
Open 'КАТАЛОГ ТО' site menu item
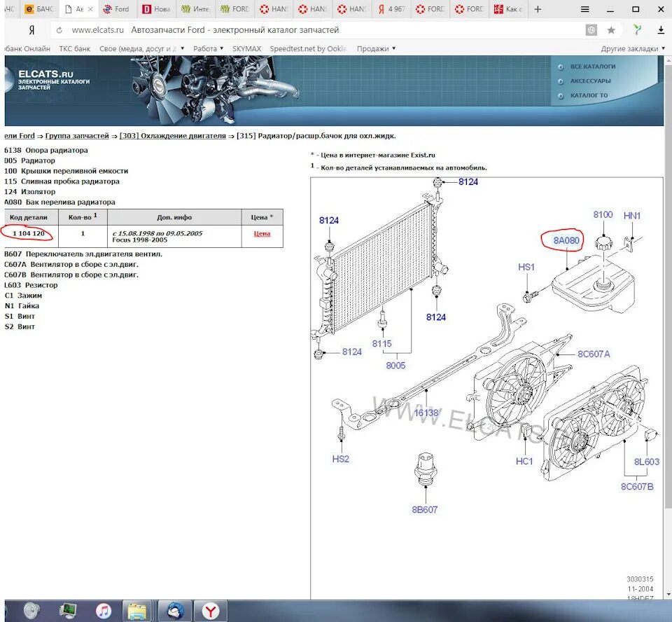pyautogui.click(x=589, y=95)
